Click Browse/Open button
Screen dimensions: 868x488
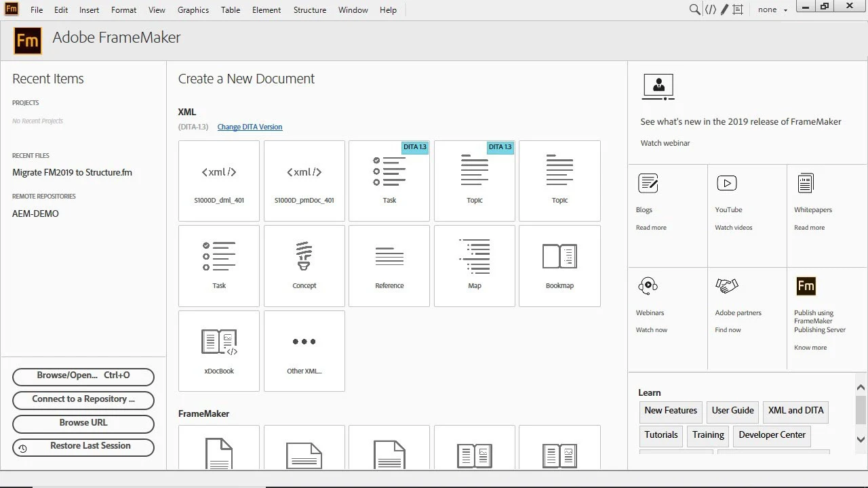(x=83, y=376)
